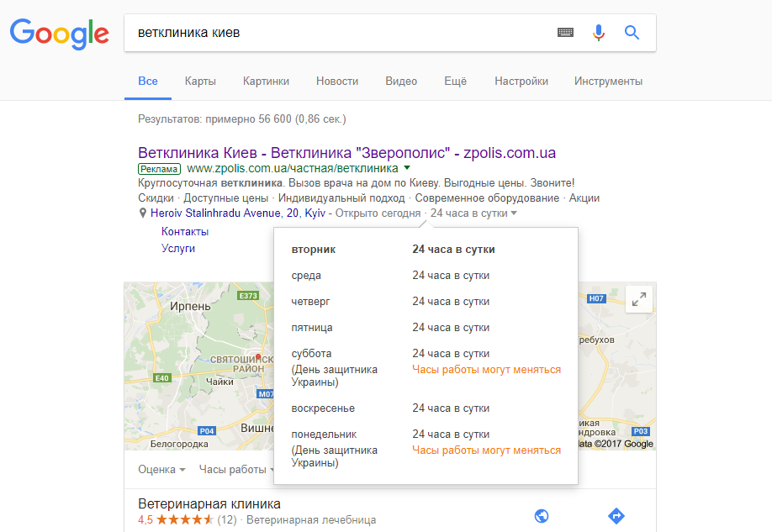Screen dimensions: 772x532
Task: Open the Ещё menu
Action: click(455, 82)
